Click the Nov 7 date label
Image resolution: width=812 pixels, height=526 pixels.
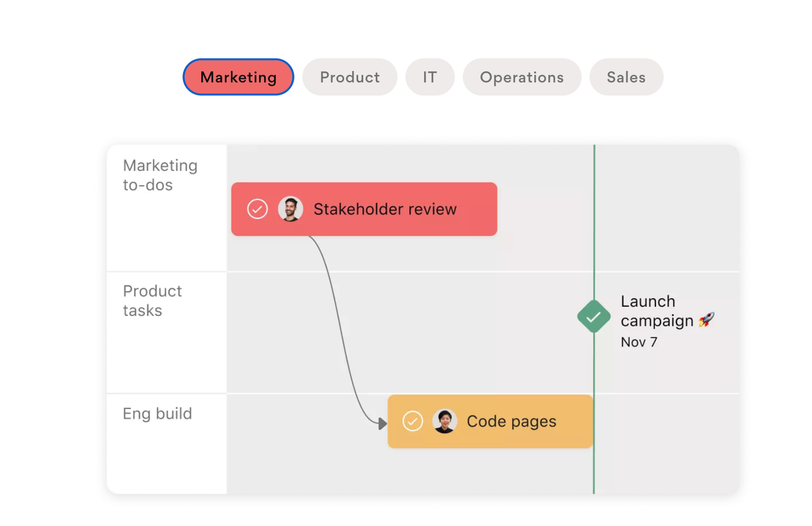(x=639, y=341)
